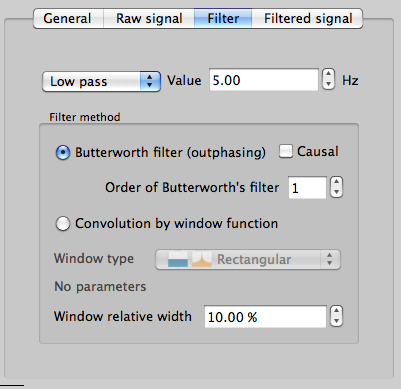Decrease window relative width with down arrow
The height and width of the screenshot is (389, 401).
336,321
